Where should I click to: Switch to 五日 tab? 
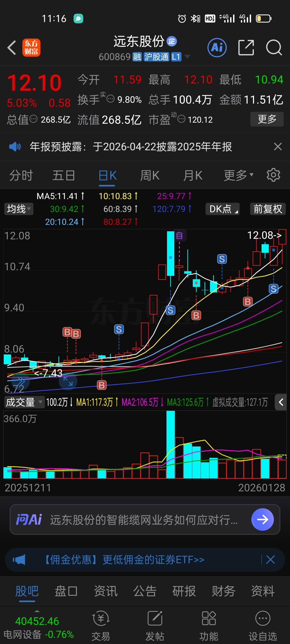pos(64,175)
